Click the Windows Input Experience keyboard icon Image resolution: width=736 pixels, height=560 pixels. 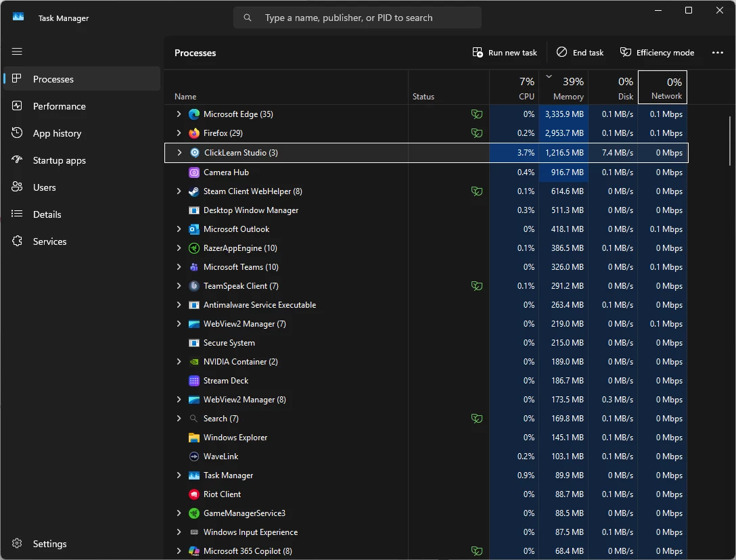[194, 532]
